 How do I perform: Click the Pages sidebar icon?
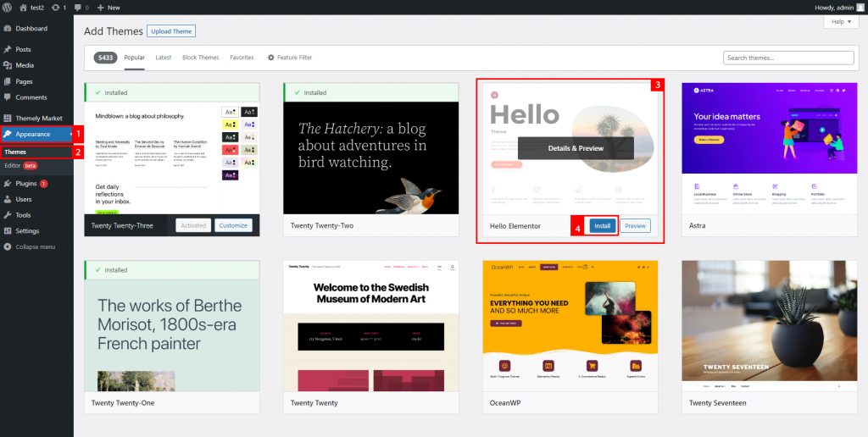8,81
